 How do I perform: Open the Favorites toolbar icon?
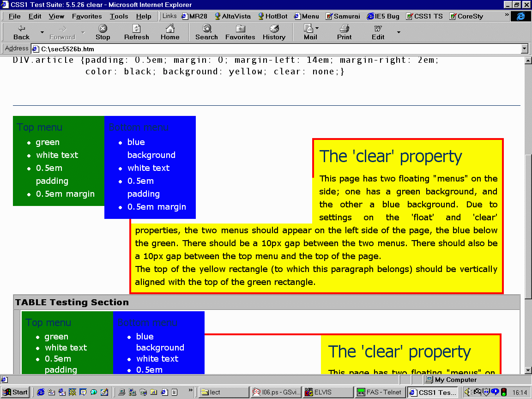[240, 29]
